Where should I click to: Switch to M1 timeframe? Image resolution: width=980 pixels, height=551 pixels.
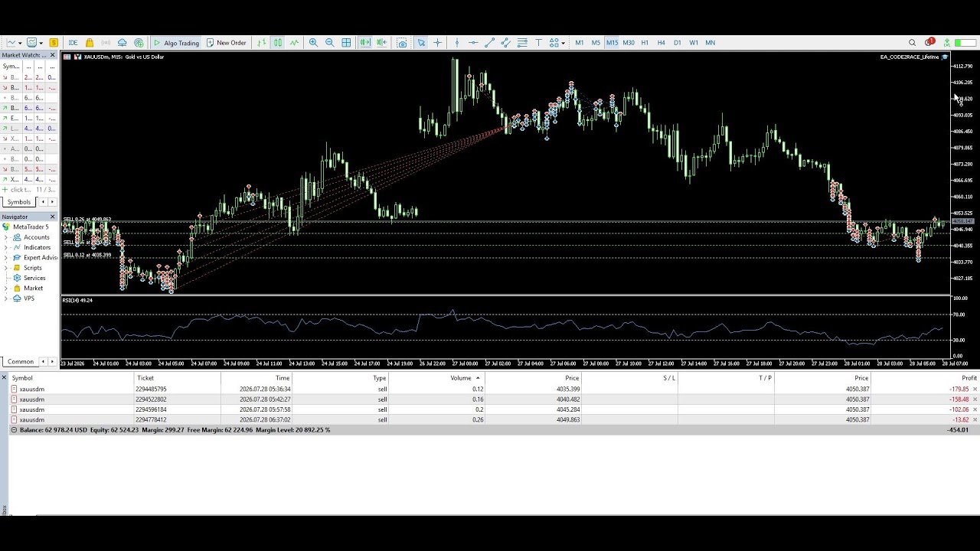(x=580, y=43)
